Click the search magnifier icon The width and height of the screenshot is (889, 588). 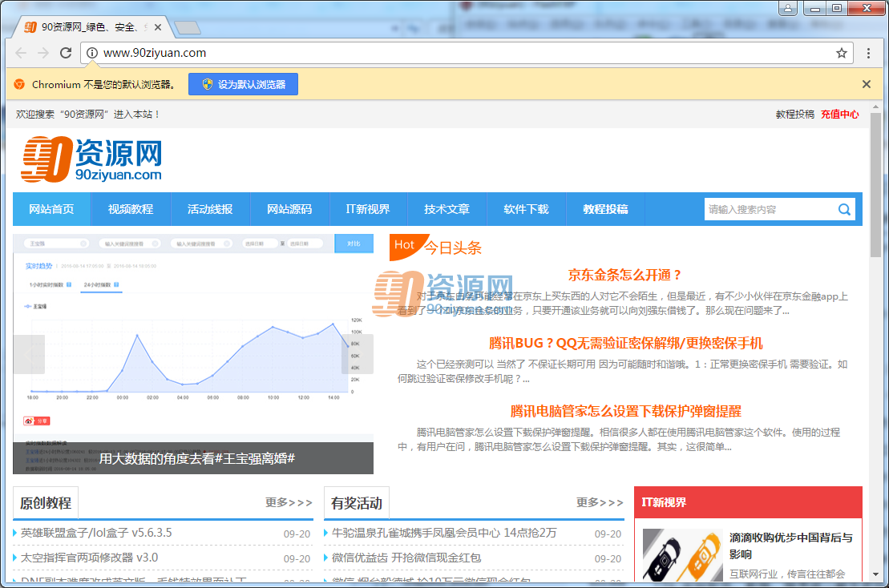click(843, 210)
